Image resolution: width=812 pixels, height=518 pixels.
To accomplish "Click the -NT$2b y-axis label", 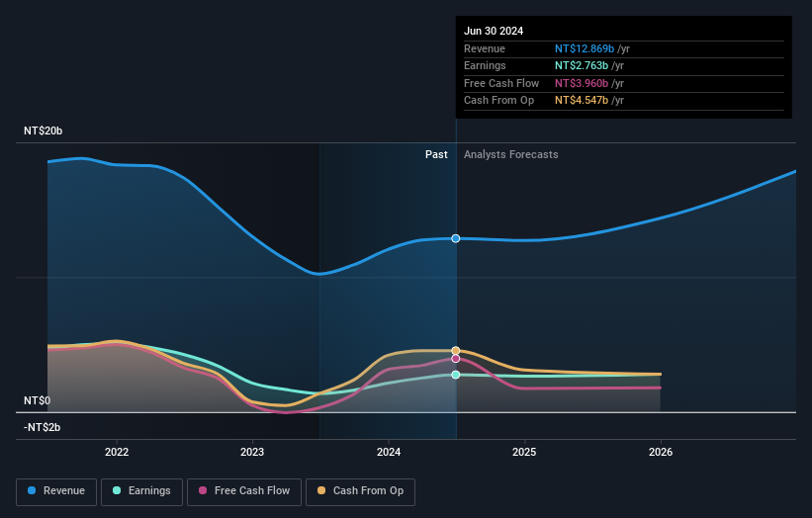I will [42, 427].
